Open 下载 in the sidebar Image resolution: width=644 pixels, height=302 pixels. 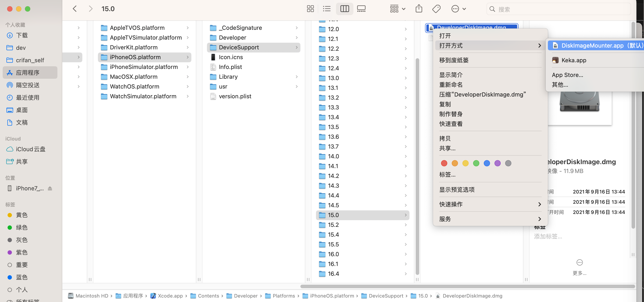(x=30, y=35)
